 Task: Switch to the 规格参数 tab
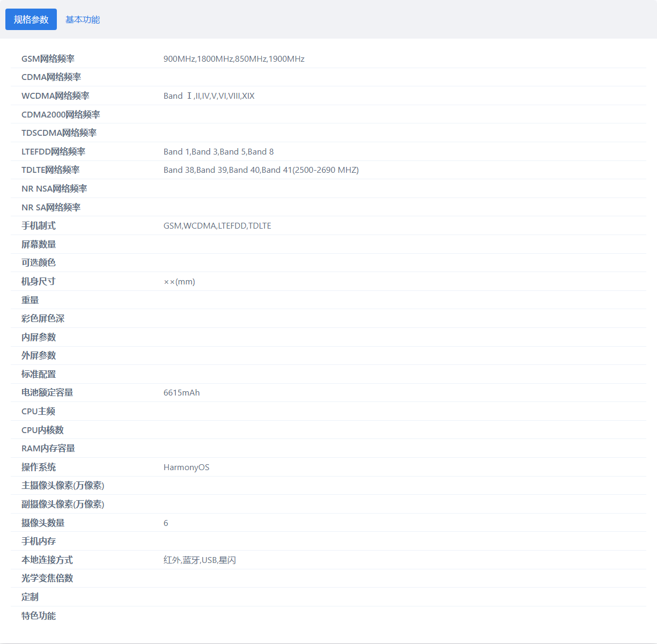pos(31,19)
